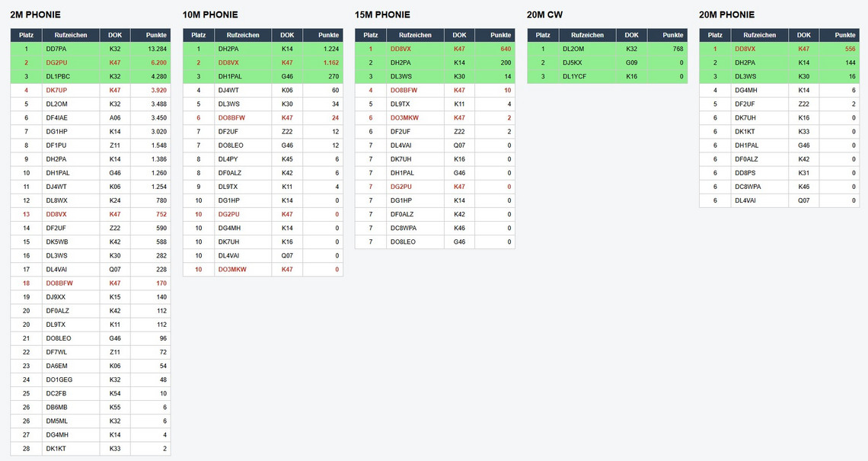This screenshot has height=461, width=868.
Task: Click the Rufzeichen header in 20M PHONIE table
Action: pos(759,35)
